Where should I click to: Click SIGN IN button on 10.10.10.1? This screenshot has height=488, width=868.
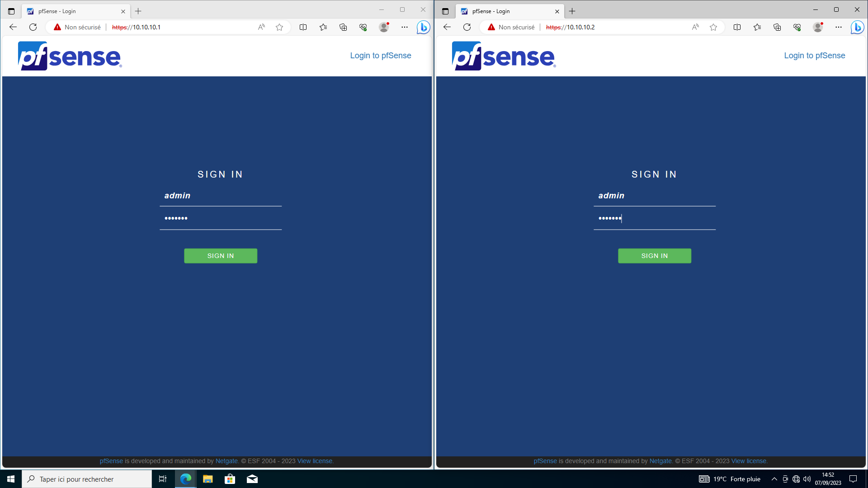click(221, 256)
